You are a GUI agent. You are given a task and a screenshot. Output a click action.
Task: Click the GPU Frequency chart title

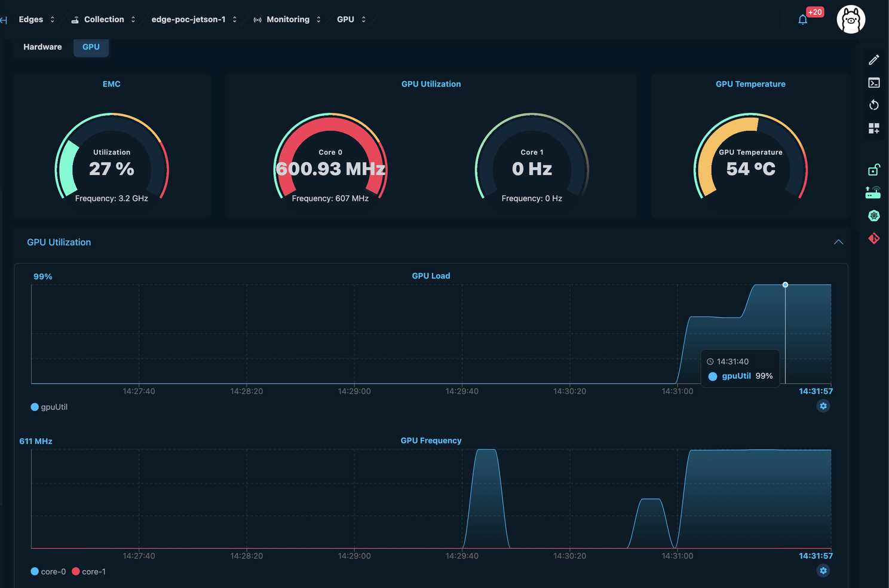(431, 440)
